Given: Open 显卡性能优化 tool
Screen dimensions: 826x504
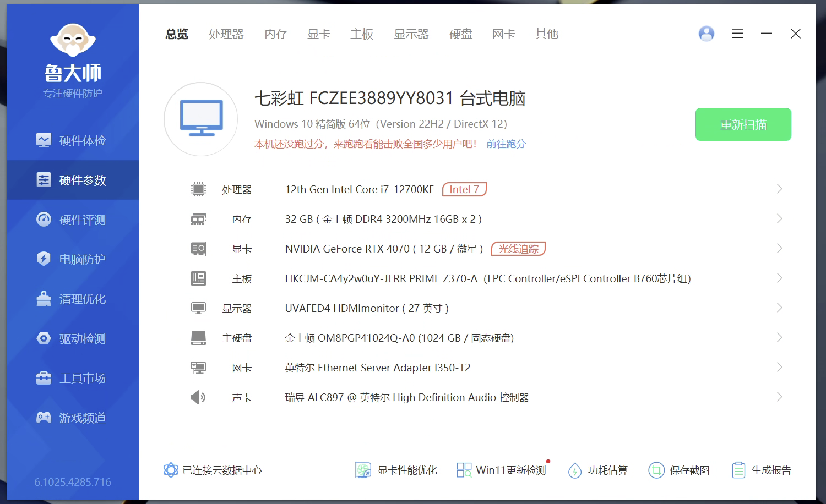Looking at the screenshot, I should [x=396, y=470].
